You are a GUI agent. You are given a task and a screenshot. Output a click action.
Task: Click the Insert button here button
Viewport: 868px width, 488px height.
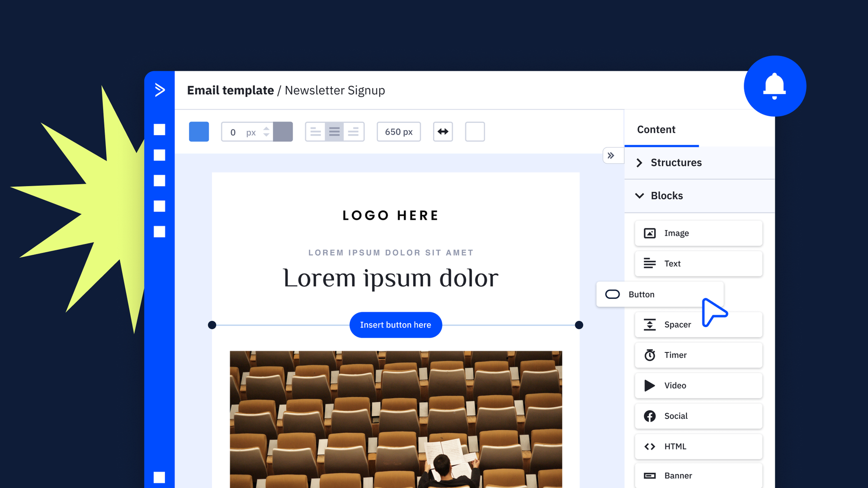396,325
